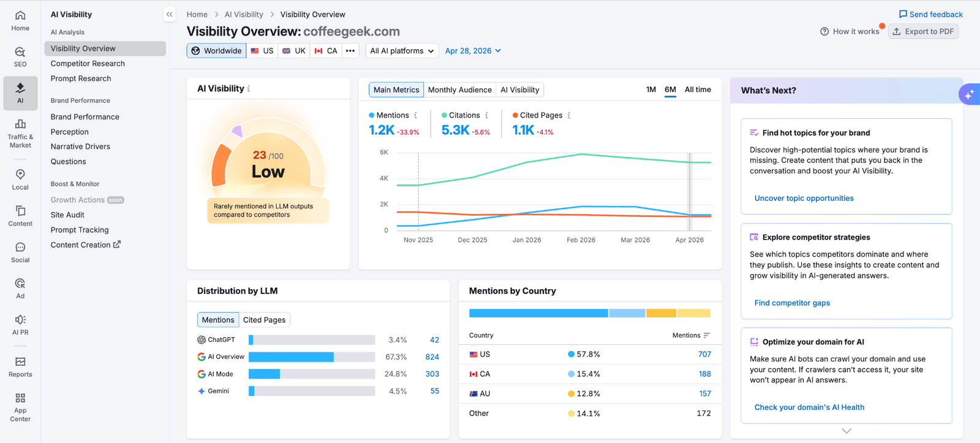Click the 824 AI Overview mentions value
This screenshot has height=443, width=980.
click(x=432, y=357)
